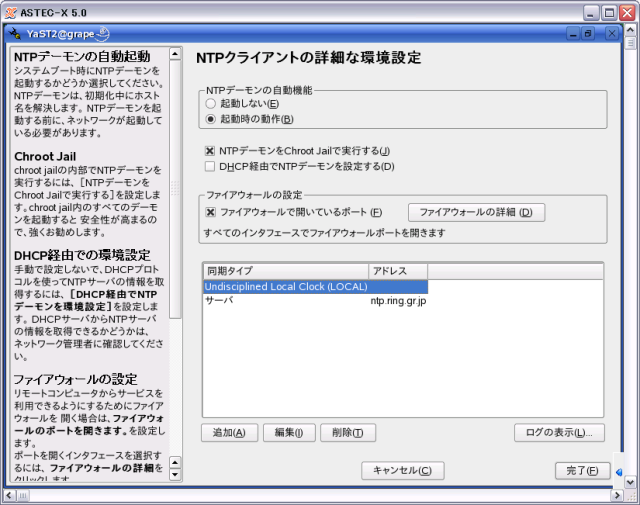
Task: Minimize the ASTEC-X outer window
Action: [x=591, y=13]
